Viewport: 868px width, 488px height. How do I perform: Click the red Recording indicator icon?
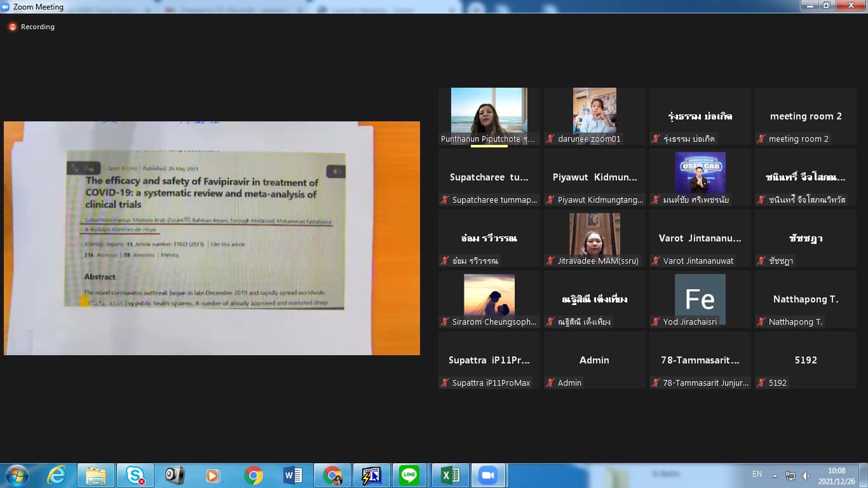13,27
